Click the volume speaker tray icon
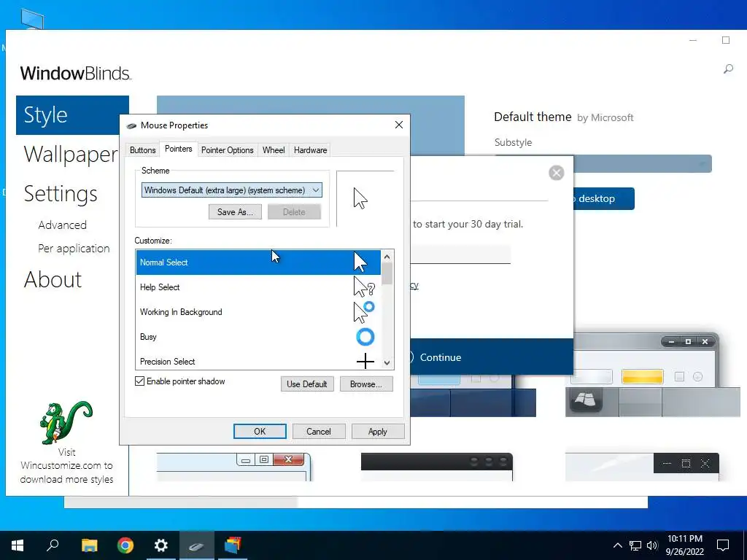747x560 pixels. tap(651, 545)
